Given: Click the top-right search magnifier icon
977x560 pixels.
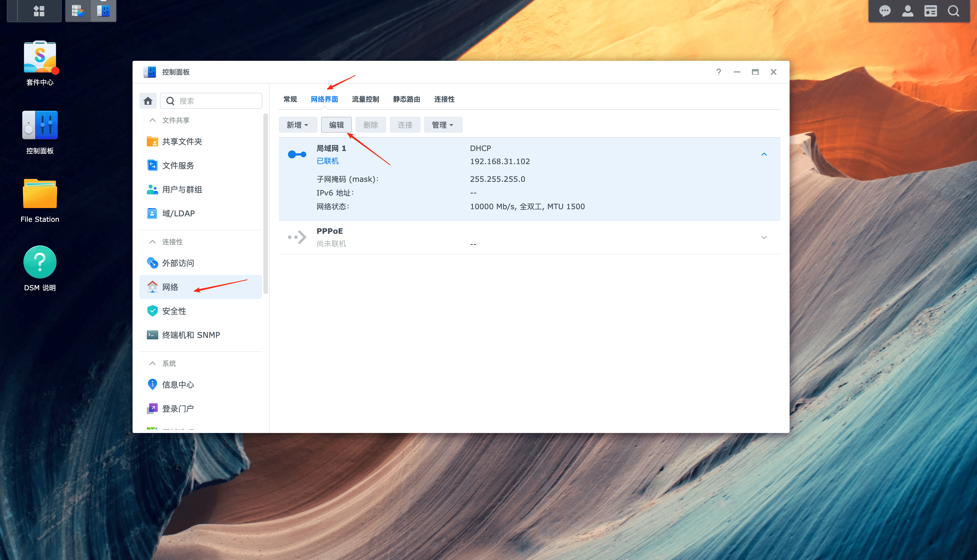Looking at the screenshot, I should [953, 11].
